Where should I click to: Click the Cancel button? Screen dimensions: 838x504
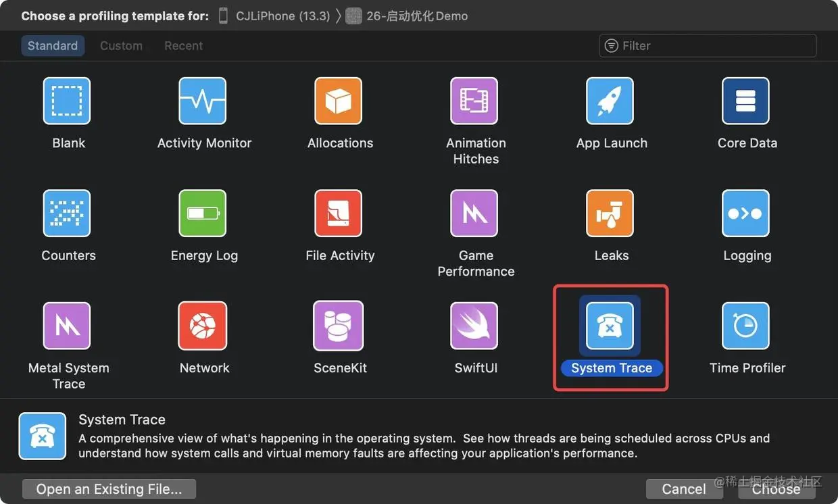click(684, 489)
